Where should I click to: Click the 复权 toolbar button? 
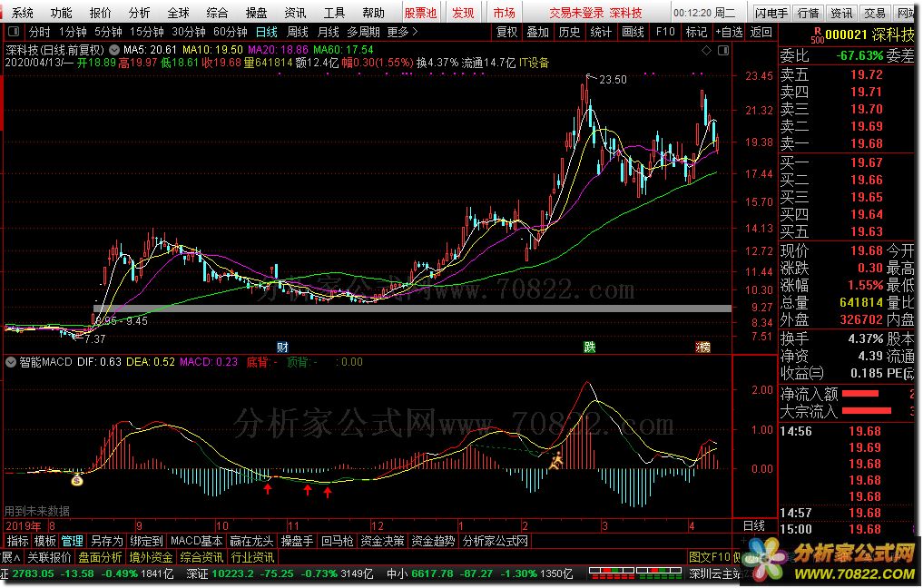pos(506,32)
